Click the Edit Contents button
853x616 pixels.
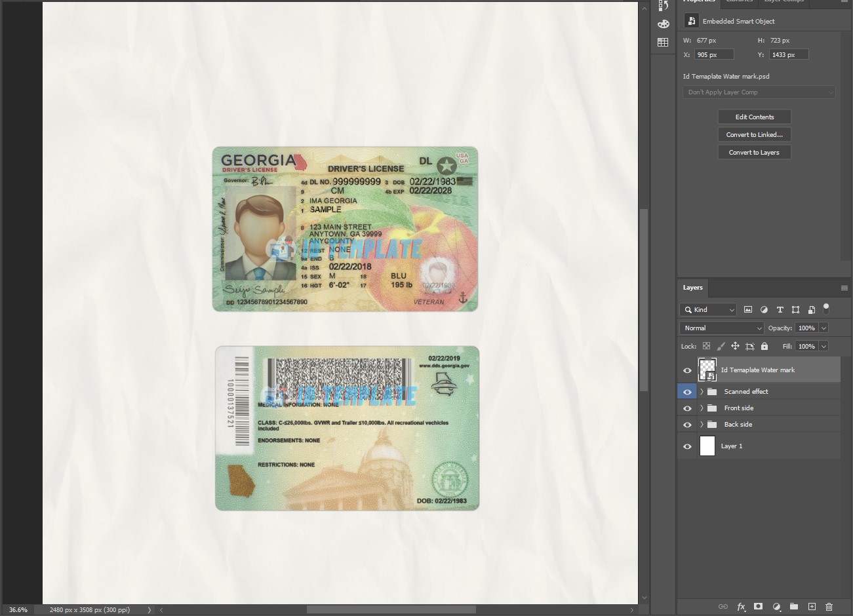click(754, 117)
